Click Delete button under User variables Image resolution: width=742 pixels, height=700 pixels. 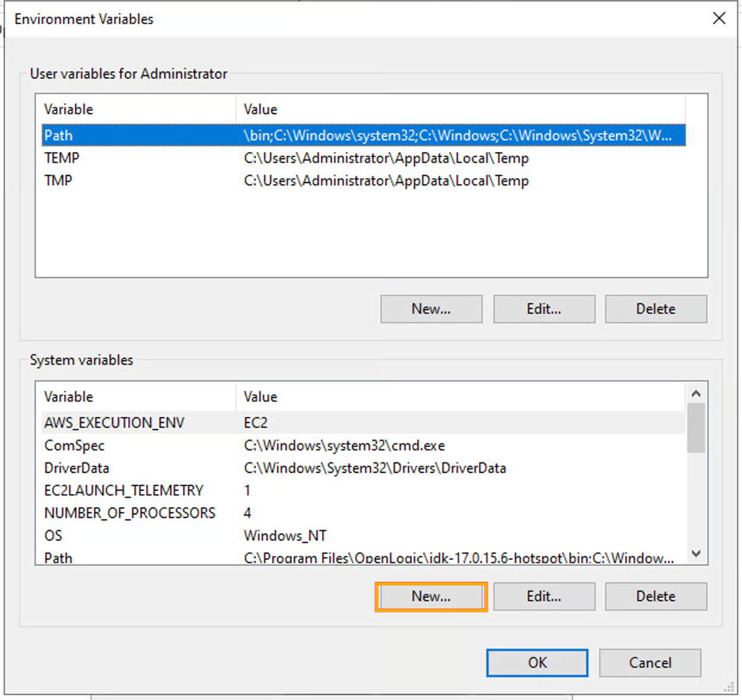[656, 309]
